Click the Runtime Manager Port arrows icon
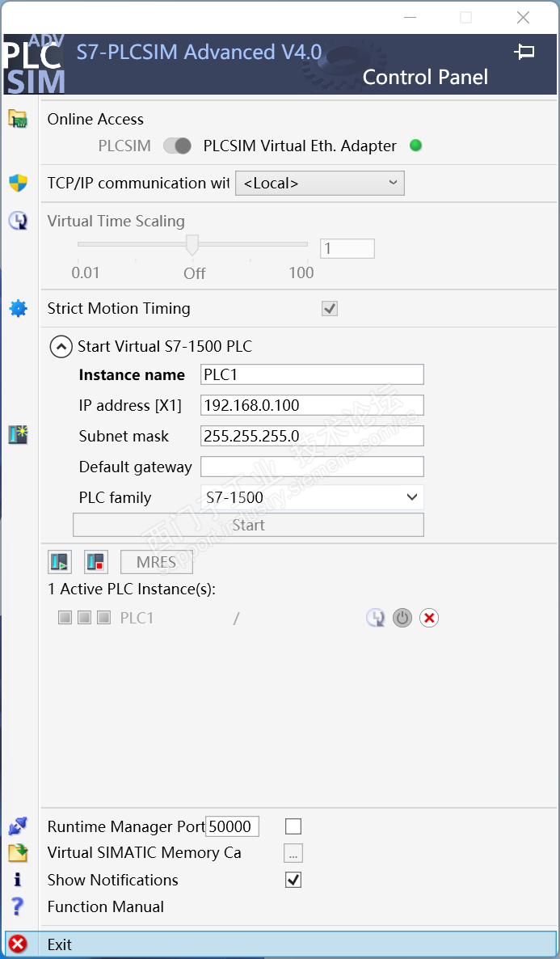The height and width of the screenshot is (959, 560). [17, 827]
